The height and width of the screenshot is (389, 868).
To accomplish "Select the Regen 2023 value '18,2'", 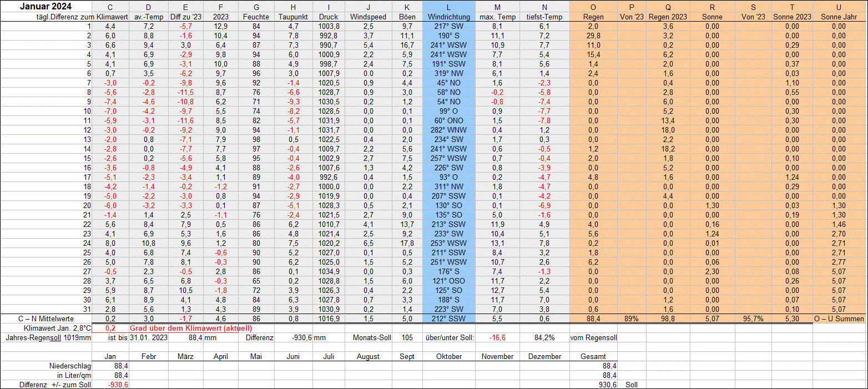I will [x=668, y=149].
